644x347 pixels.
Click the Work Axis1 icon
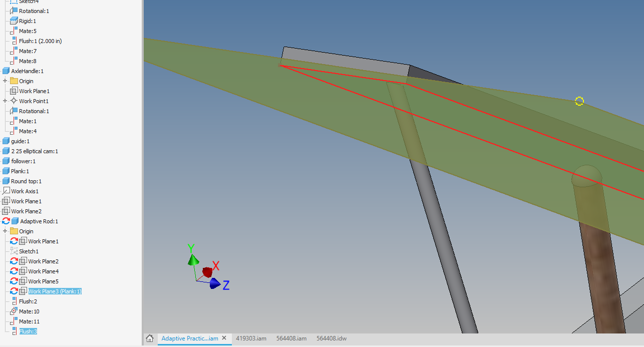[7, 191]
